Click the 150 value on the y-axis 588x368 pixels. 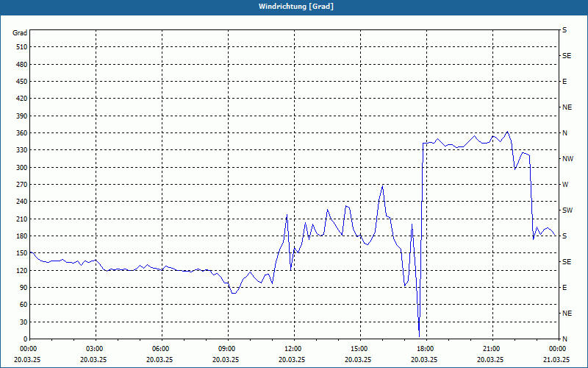coord(22,253)
